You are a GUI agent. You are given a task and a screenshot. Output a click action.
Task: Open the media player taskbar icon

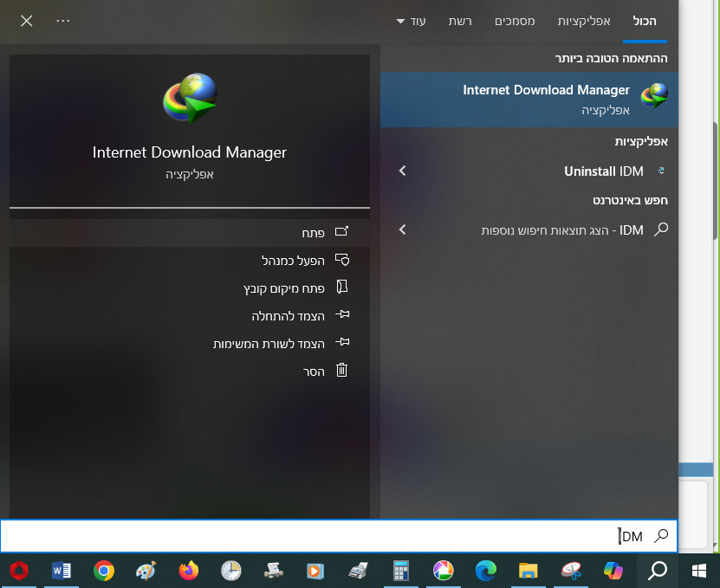pos(315,571)
